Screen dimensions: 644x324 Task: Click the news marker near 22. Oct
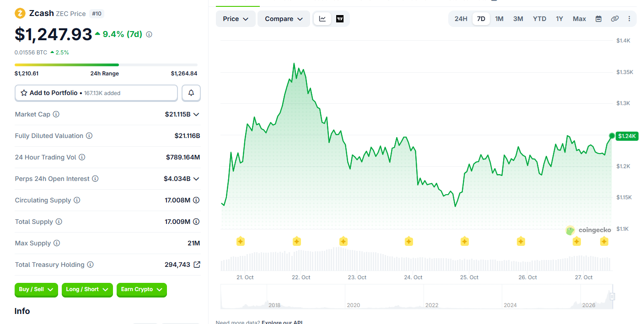296,241
